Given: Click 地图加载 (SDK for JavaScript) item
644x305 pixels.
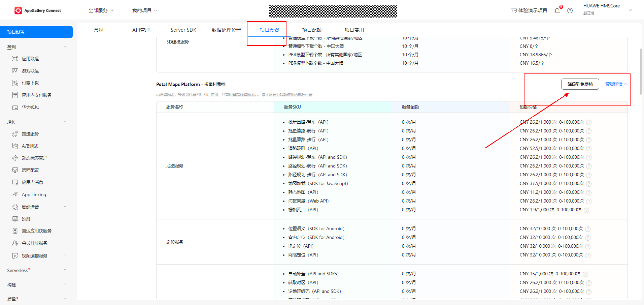Looking at the screenshot, I should pyautogui.click(x=318, y=184).
